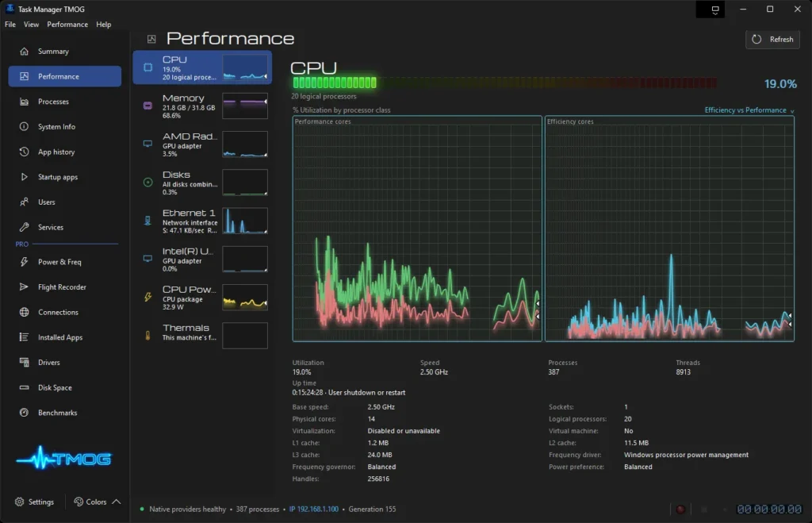Click the Colors label
The image size is (812, 523).
point(96,502)
